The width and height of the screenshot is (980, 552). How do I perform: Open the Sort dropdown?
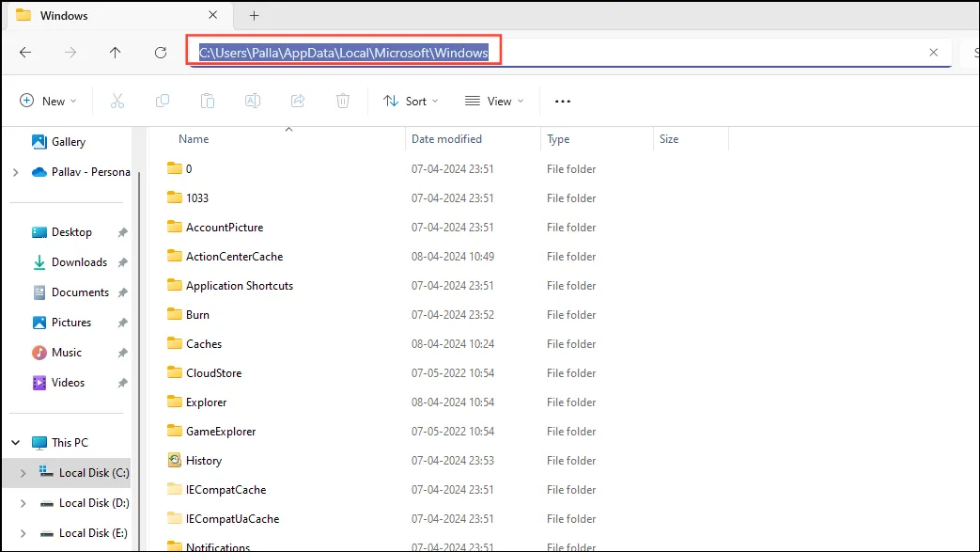point(411,101)
